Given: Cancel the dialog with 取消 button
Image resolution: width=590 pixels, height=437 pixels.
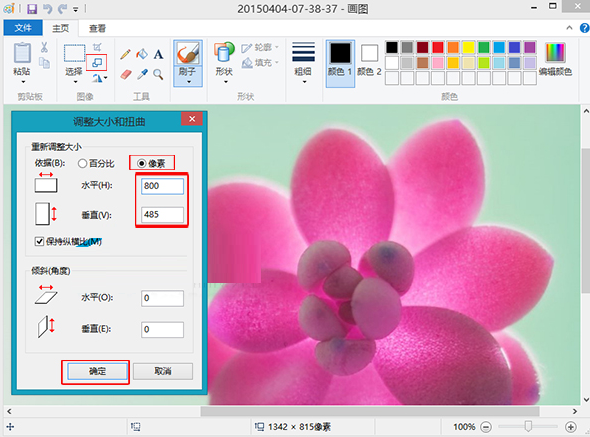Looking at the screenshot, I should 163,371.
